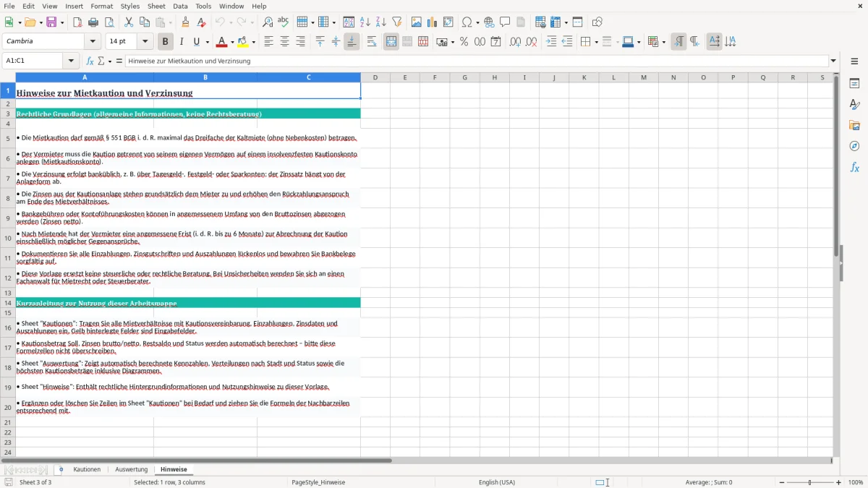868x488 pixels.
Task: Open the Sidebar Gallery deck
Action: (854, 125)
